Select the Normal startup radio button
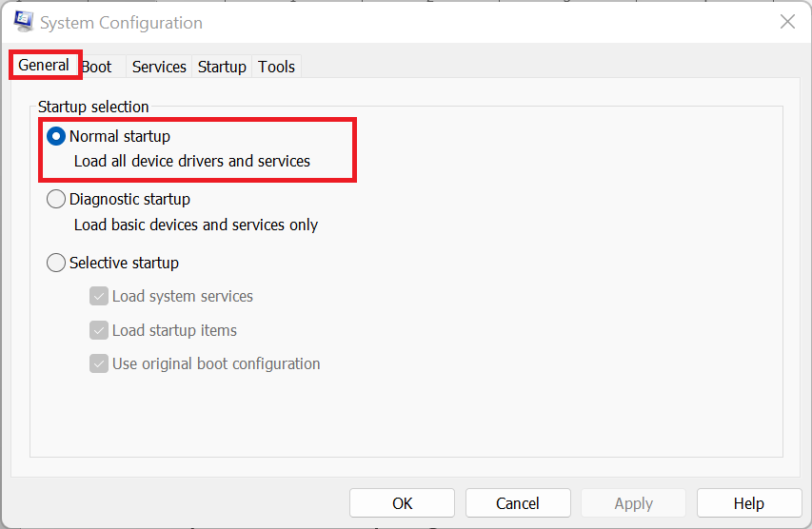 56,137
